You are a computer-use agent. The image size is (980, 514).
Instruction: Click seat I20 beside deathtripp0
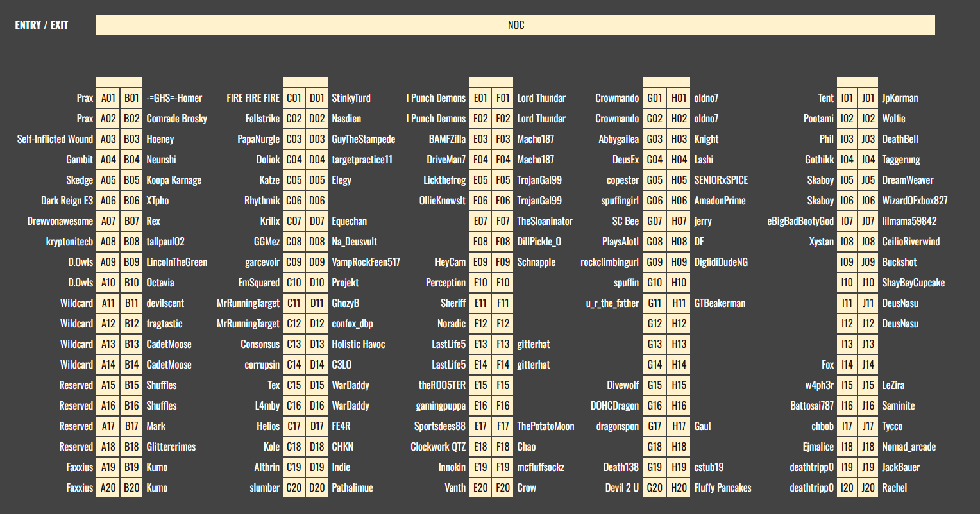pos(847,488)
